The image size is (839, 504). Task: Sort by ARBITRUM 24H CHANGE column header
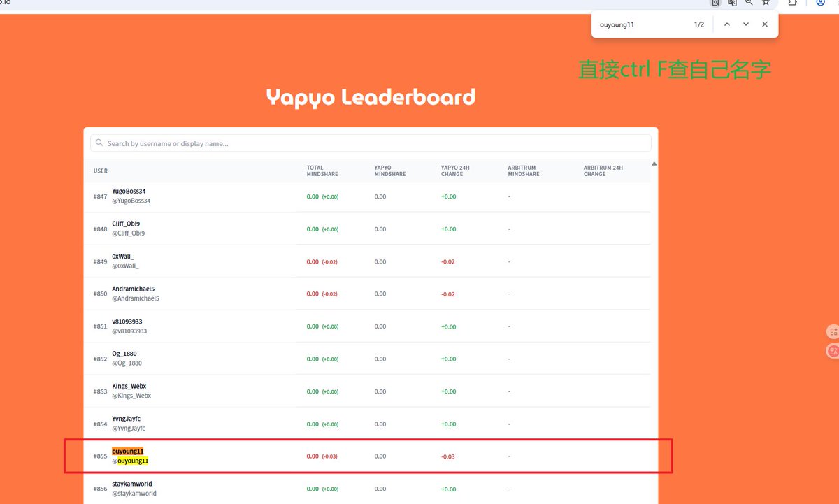coord(603,171)
